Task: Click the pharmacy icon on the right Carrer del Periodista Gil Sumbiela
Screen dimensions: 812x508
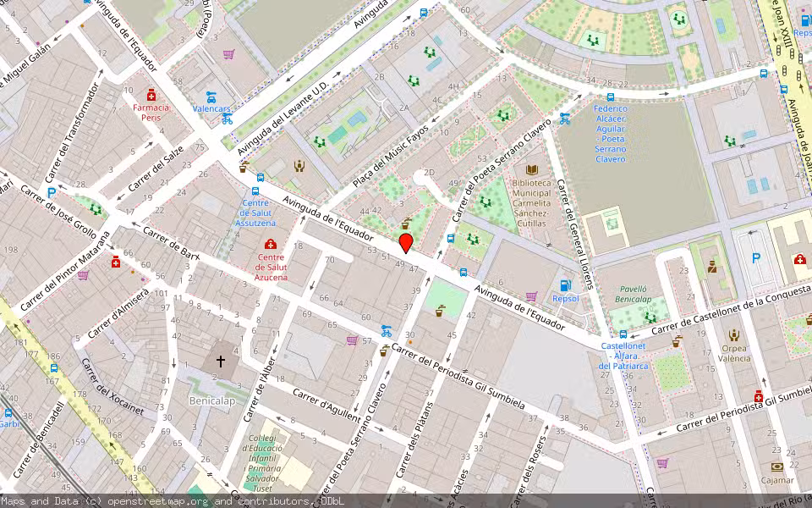Action: (759, 396)
